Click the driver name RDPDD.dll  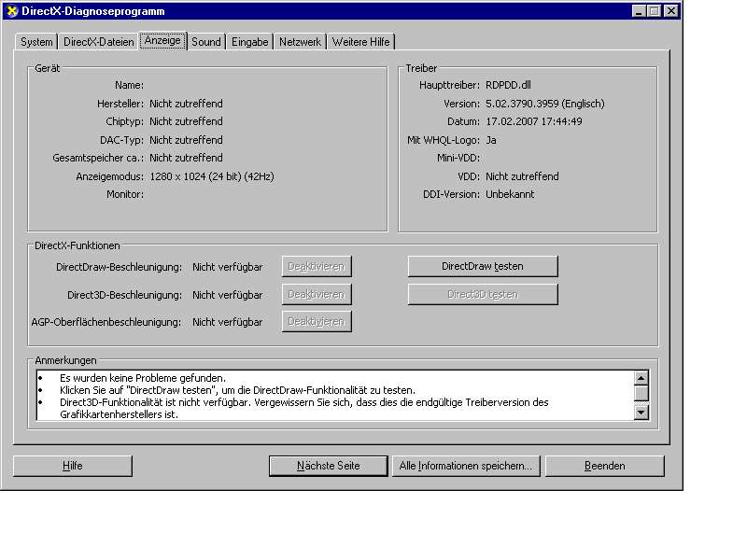pyautogui.click(x=508, y=85)
